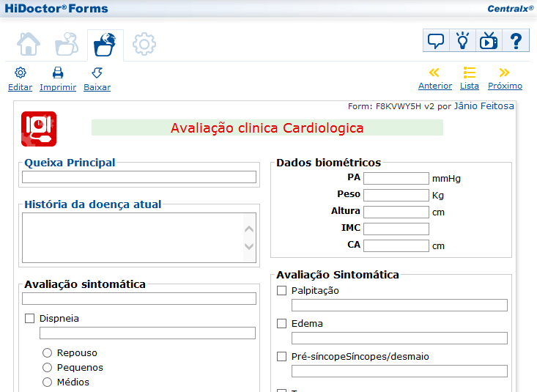Click the Centralx brand text

(511, 9)
